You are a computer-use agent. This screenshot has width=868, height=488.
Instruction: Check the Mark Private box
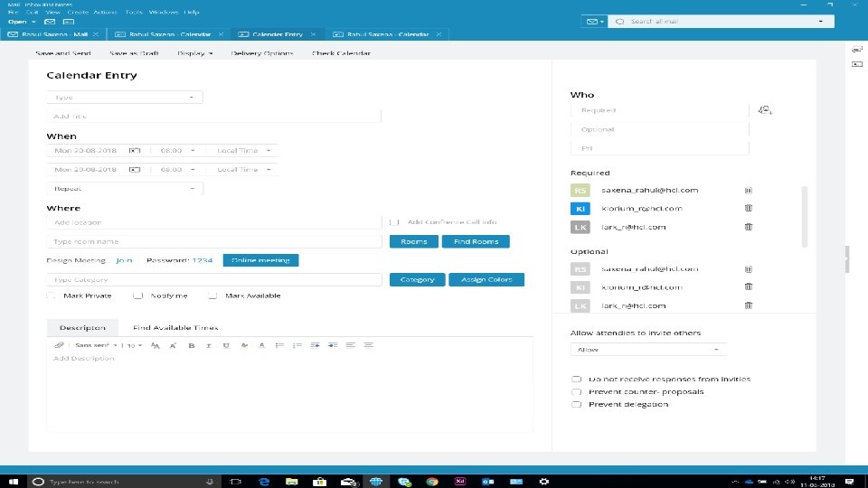[52, 296]
